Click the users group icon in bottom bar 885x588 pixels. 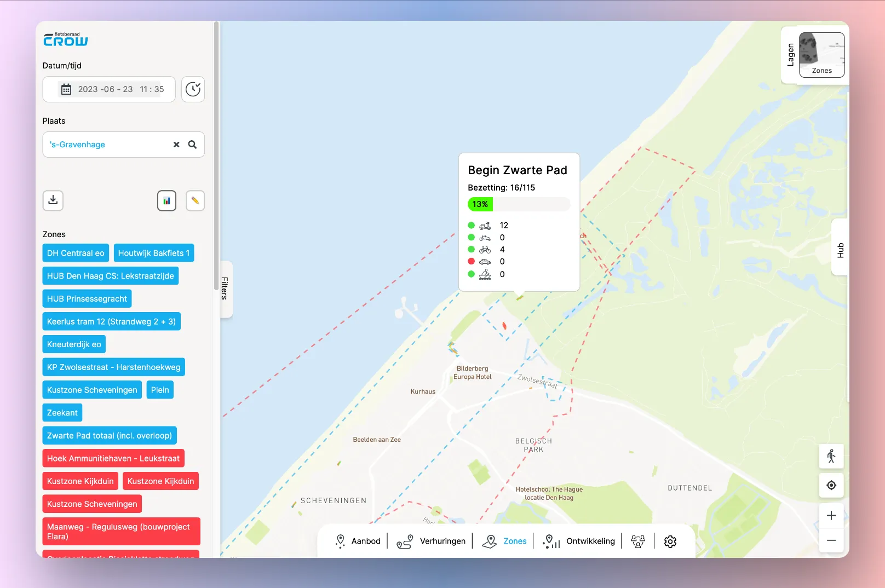tap(638, 541)
